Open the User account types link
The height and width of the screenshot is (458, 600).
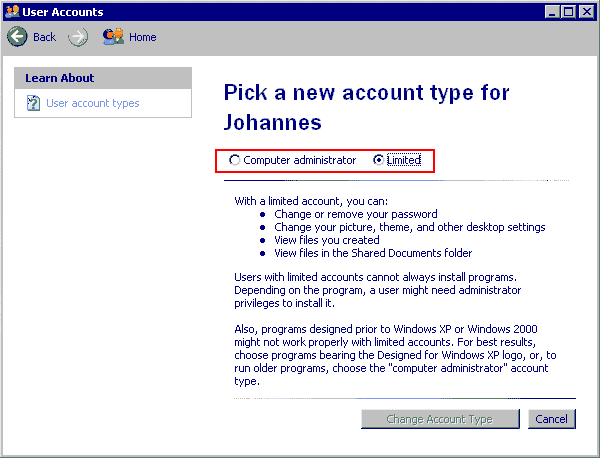93,103
